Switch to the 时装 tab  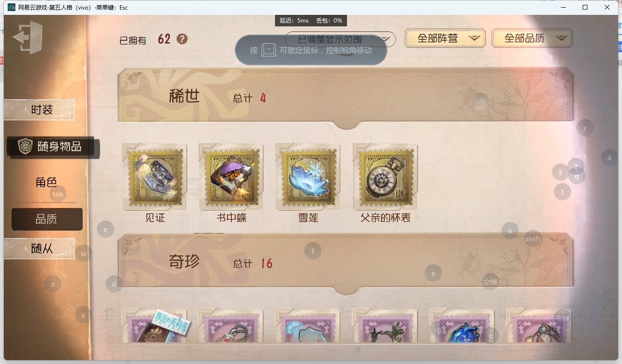tap(39, 110)
